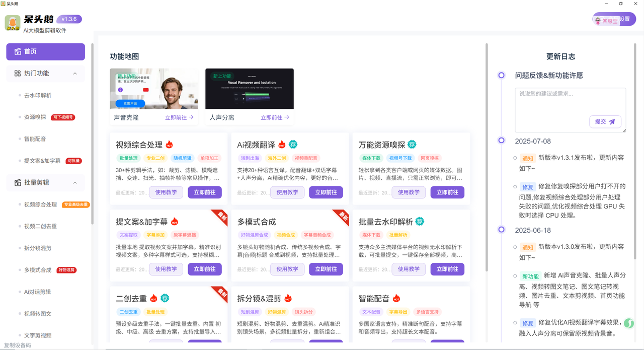Click the 荐 badge beside 批量去水印解析

click(420, 222)
